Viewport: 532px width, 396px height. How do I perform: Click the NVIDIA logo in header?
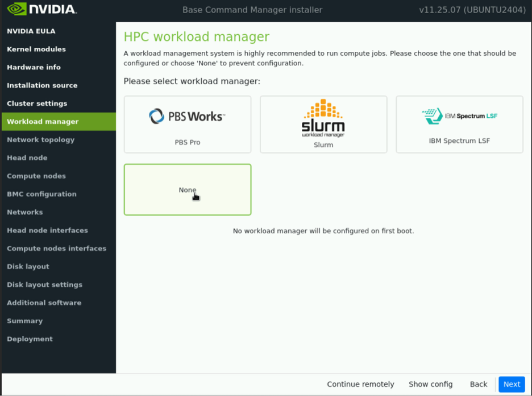(41, 10)
